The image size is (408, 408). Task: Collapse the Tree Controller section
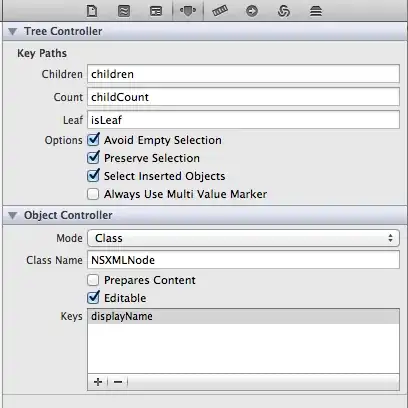[x=13, y=31]
